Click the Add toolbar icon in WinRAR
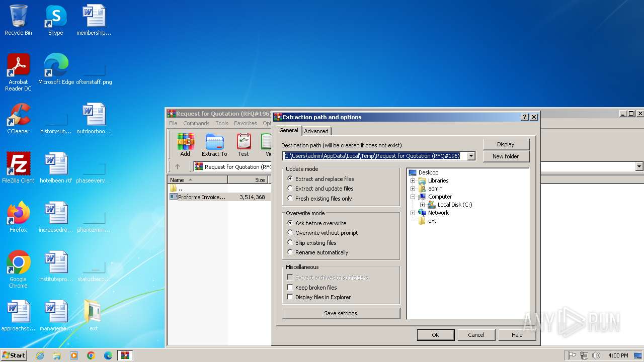Viewport: 644px width, 362px height. (185, 145)
